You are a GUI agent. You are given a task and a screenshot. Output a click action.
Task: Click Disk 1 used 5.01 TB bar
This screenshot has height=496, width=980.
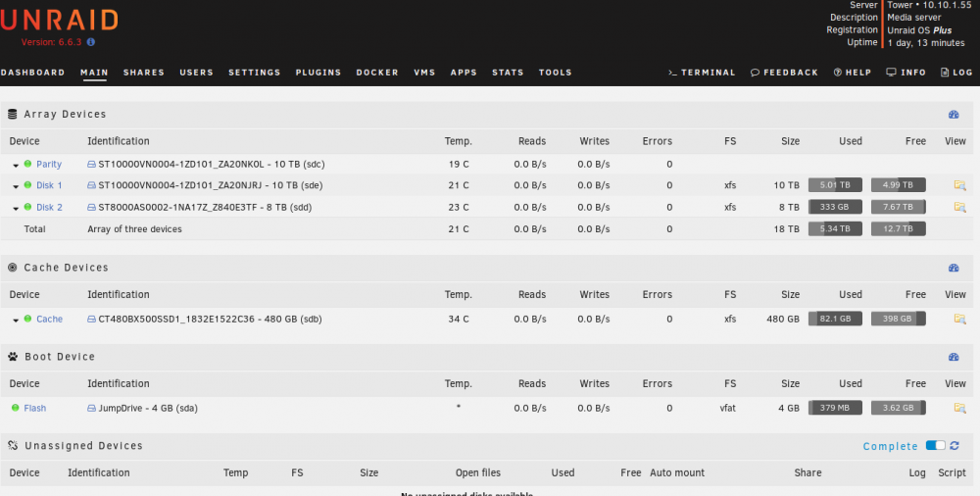[835, 185]
